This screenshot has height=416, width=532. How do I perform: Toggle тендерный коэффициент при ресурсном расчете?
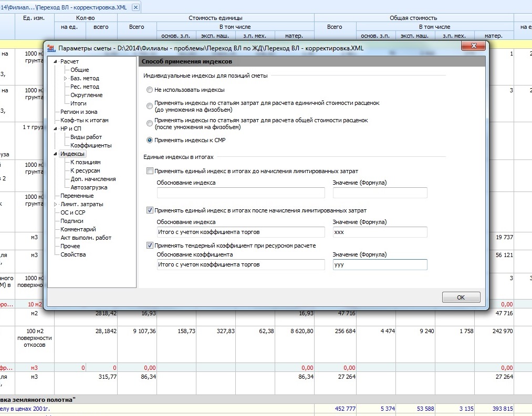pos(150,246)
